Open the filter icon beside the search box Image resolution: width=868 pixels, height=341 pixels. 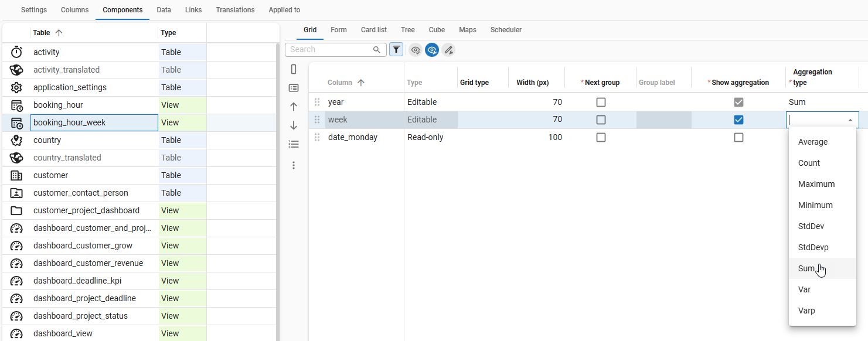point(396,49)
